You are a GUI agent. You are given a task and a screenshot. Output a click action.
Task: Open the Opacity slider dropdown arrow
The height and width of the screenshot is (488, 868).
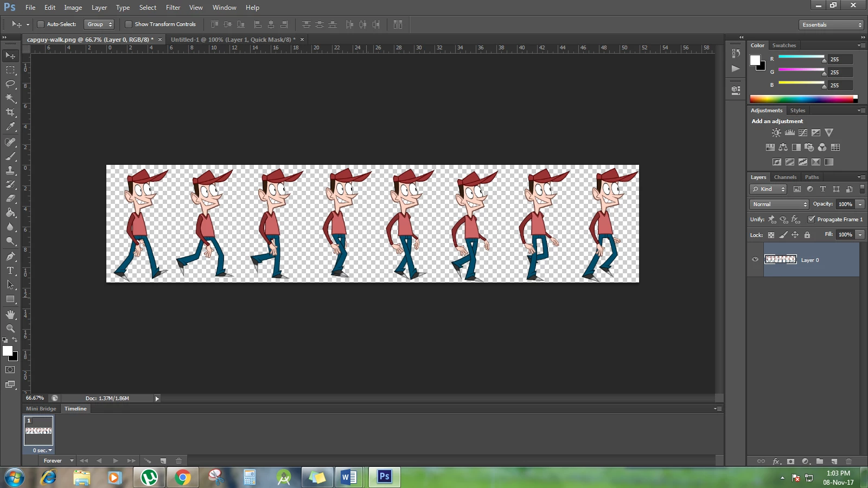click(x=860, y=204)
